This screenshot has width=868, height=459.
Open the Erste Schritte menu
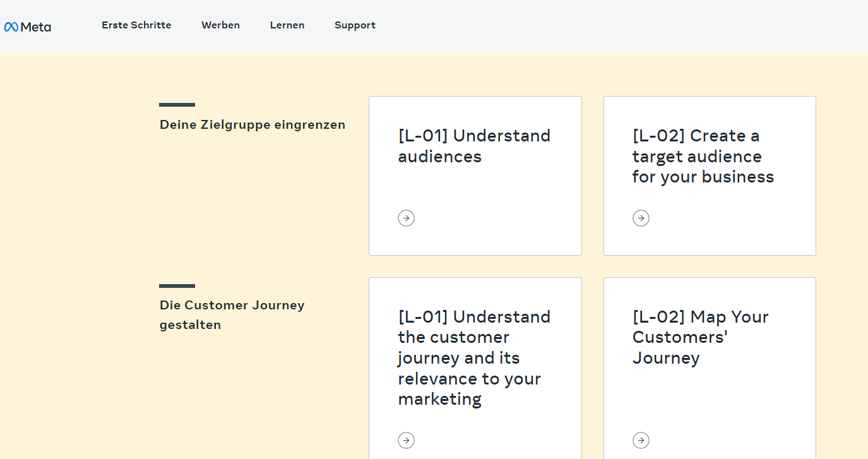coord(136,25)
